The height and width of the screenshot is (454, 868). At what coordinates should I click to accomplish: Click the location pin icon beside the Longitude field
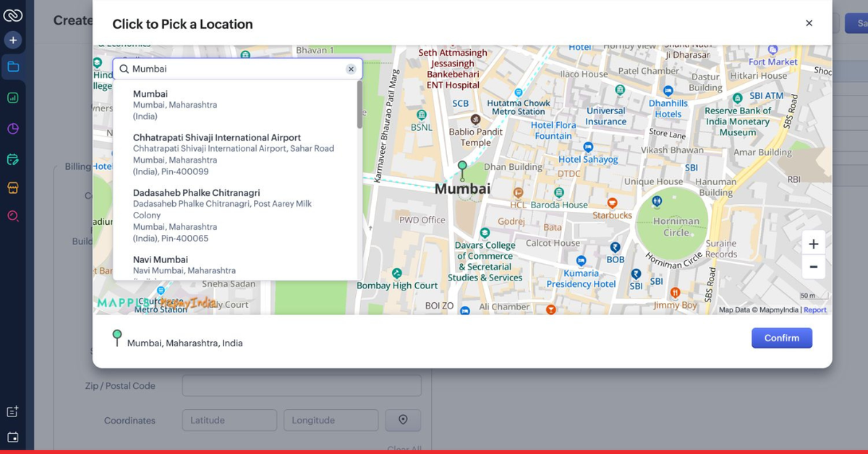point(403,420)
